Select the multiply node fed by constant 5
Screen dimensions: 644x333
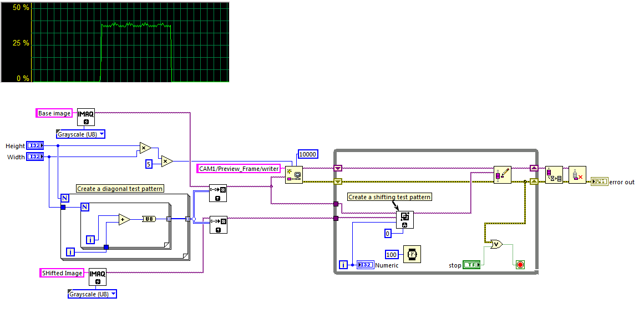[x=167, y=161]
